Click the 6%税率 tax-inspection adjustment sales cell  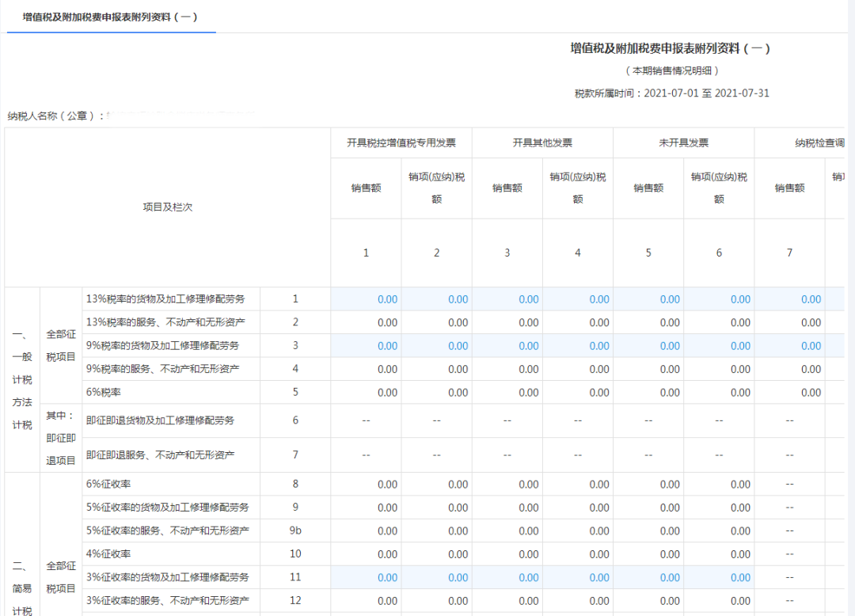click(789, 393)
